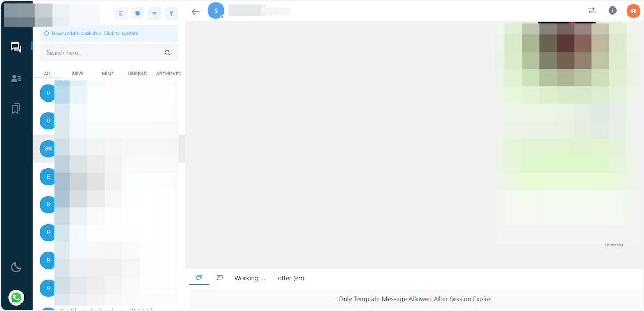
Task: Select the ARCHIVED tab
Action: [x=169, y=74]
